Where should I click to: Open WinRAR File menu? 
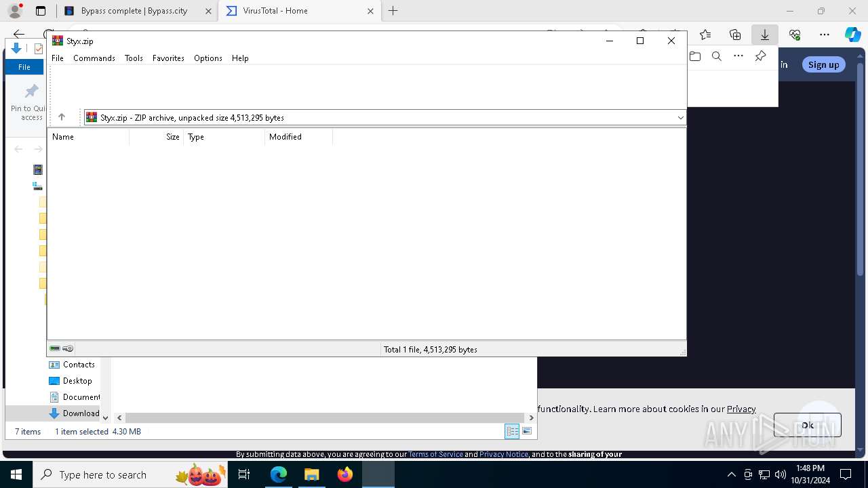[x=58, y=58]
